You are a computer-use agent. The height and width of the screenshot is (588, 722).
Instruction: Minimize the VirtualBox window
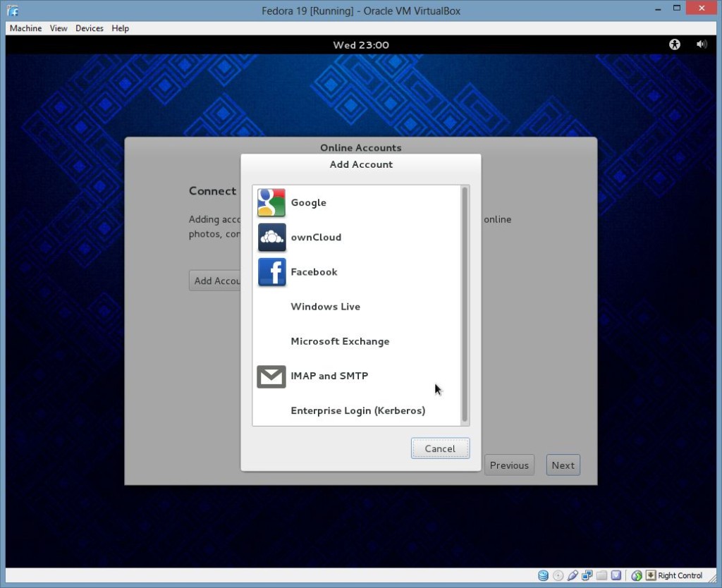coord(659,8)
